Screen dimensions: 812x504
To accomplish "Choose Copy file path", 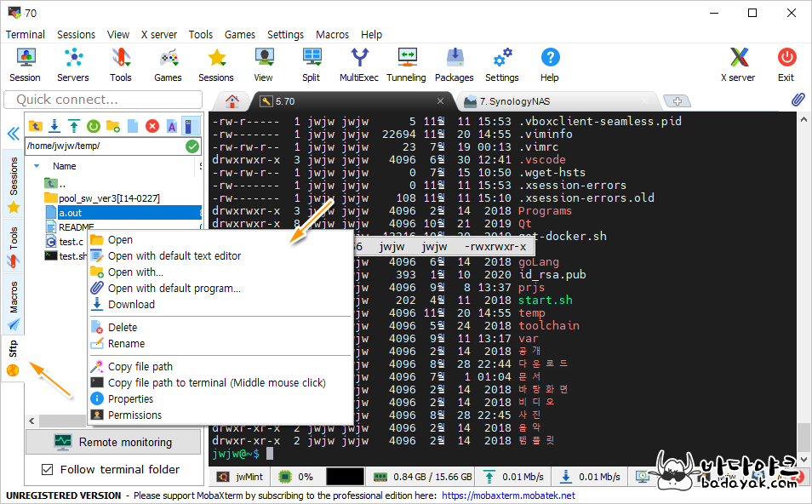I will (x=220, y=367).
